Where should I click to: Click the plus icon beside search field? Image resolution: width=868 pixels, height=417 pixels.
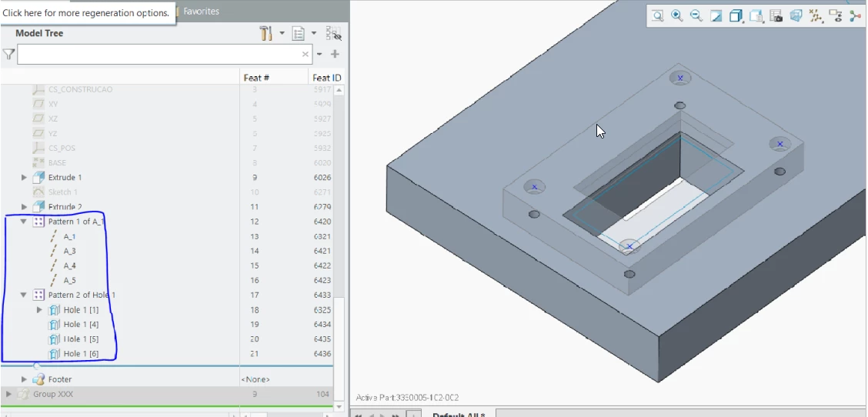335,55
